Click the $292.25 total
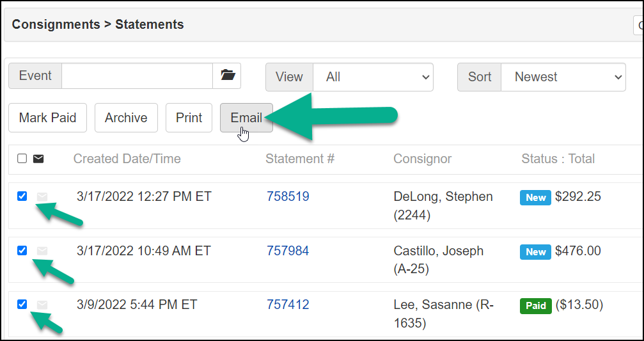This screenshot has width=644, height=341. [x=578, y=197]
